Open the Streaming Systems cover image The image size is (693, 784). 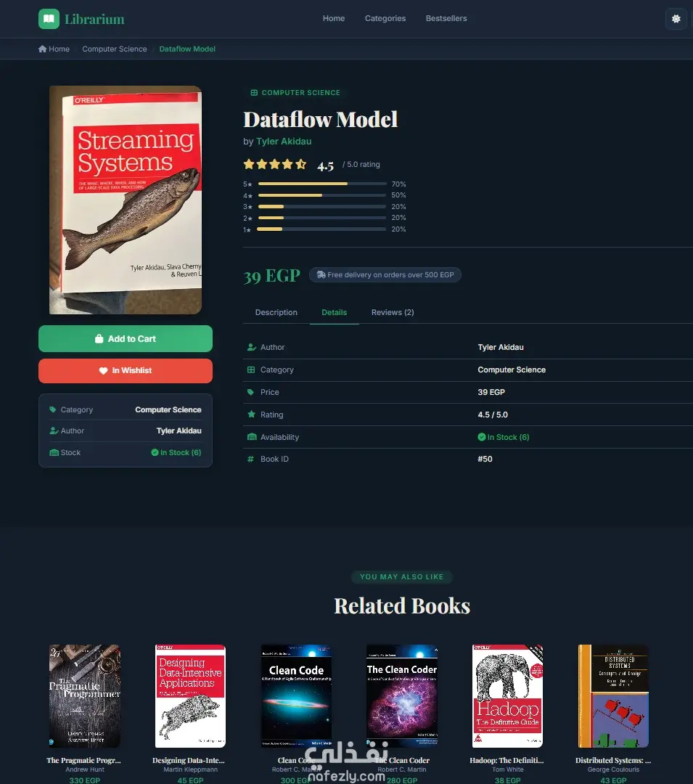(x=126, y=200)
